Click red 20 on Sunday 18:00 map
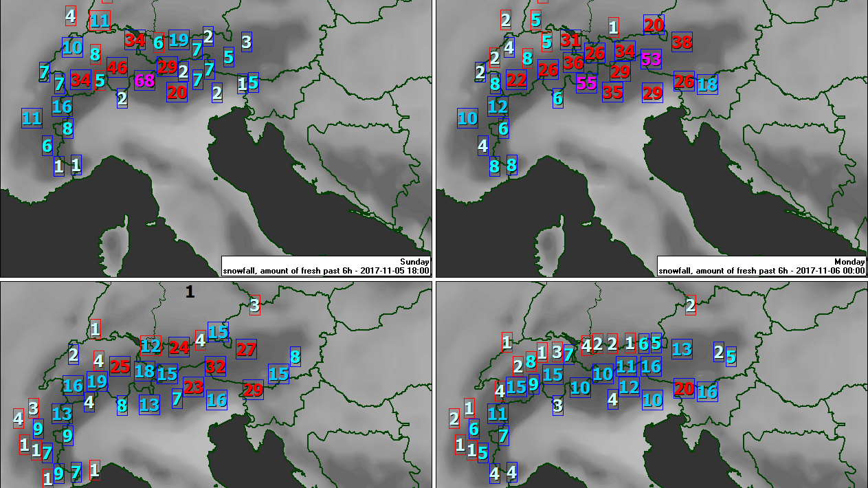Screen dimensions: 868x488 177,92
